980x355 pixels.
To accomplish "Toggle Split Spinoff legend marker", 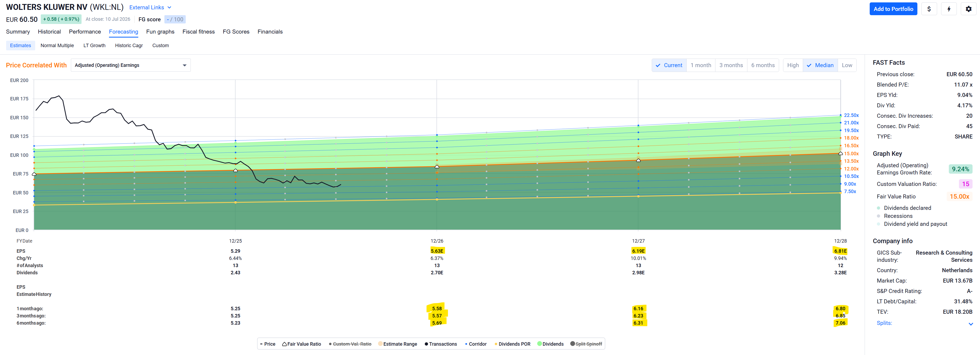I will (x=572, y=344).
